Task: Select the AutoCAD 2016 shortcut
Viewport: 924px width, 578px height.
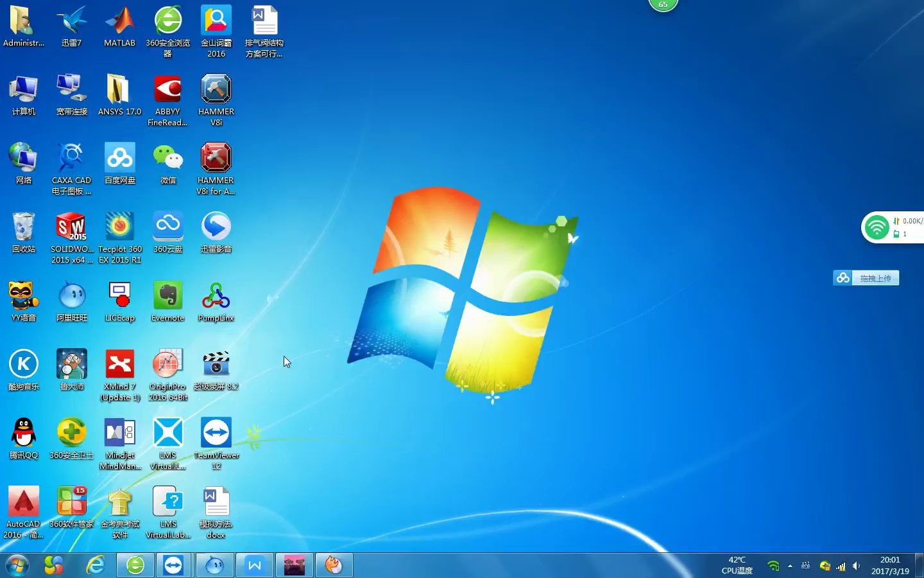Action: pyautogui.click(x=24, y=512)
